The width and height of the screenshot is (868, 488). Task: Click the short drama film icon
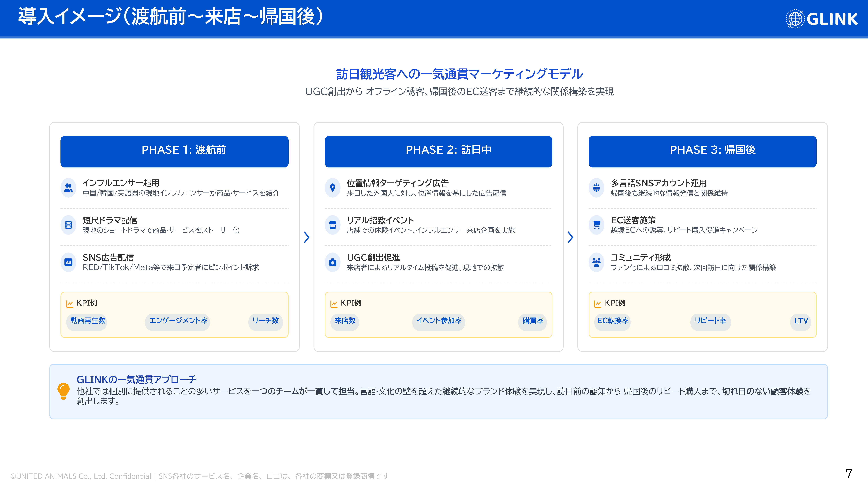pyautogui.click(x=68, y=225)
